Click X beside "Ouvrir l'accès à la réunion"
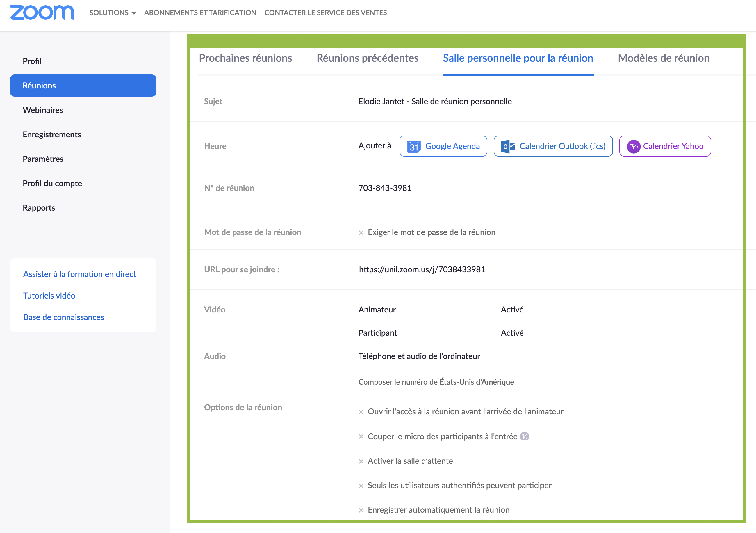Viewport: 756px width, 533px height. coord(361,412)
